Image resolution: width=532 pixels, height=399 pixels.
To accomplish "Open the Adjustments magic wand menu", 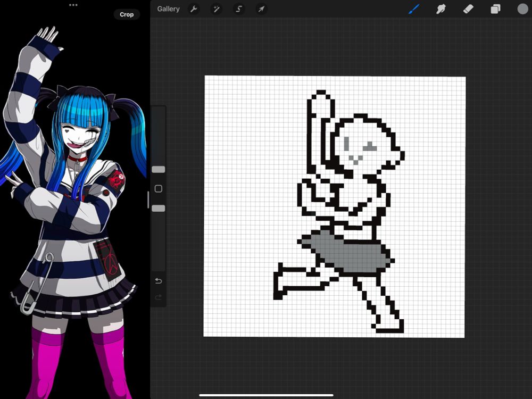I will click(216, 9).
